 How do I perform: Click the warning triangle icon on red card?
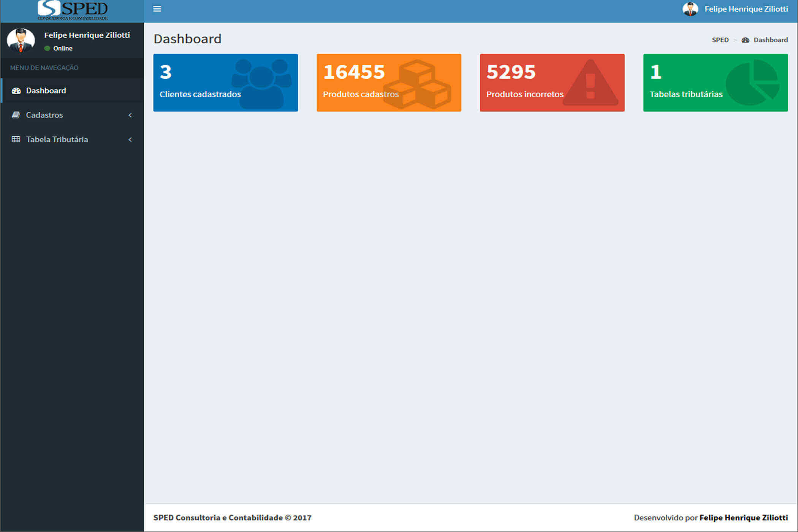[x=590, y=82]
